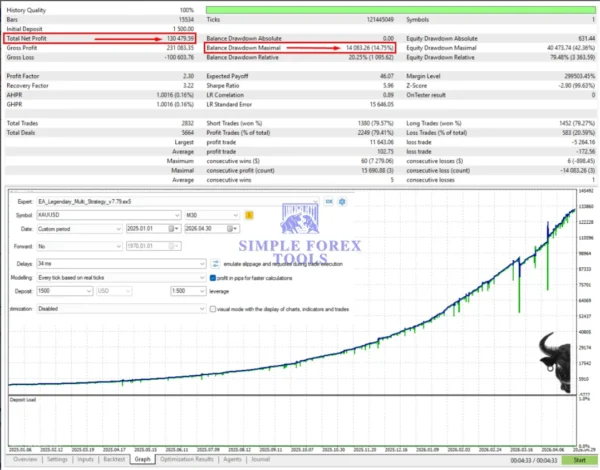This screenshot has width=600, height=470.
Task: Expand the Optimization Disabled dropdown
Action: point(202,308)
